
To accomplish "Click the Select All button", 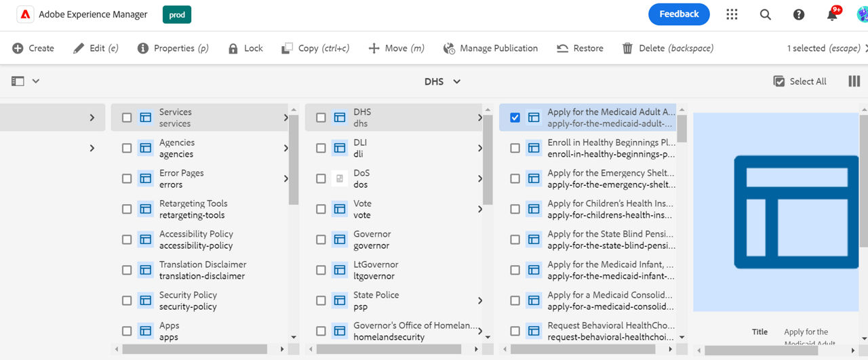I will (x=800, y=81).
